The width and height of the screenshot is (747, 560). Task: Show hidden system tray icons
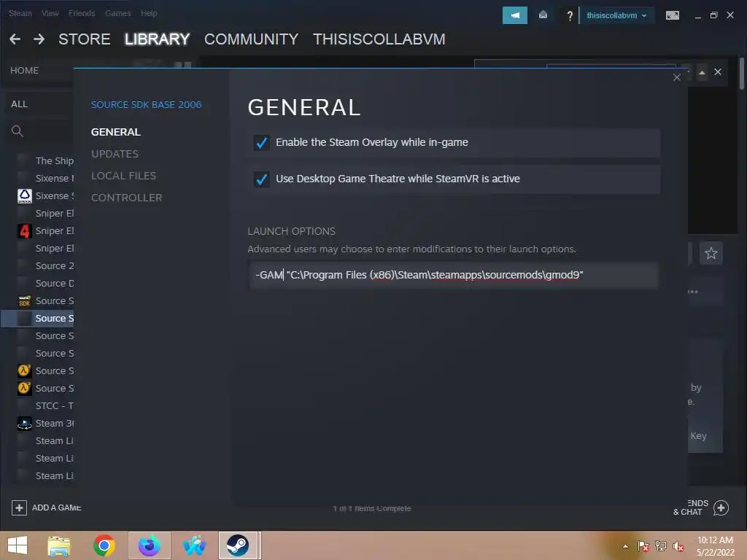625,545
